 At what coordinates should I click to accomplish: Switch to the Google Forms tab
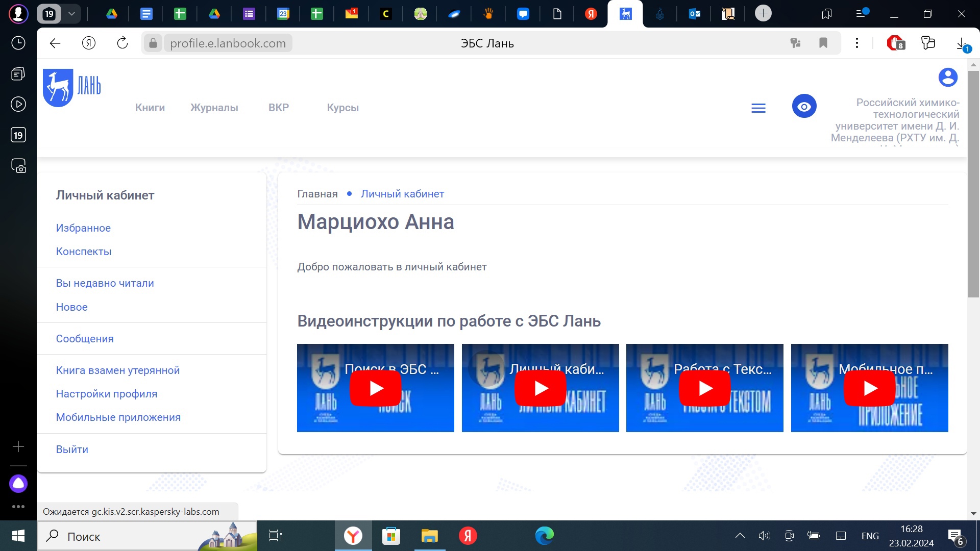click(249, 14)
